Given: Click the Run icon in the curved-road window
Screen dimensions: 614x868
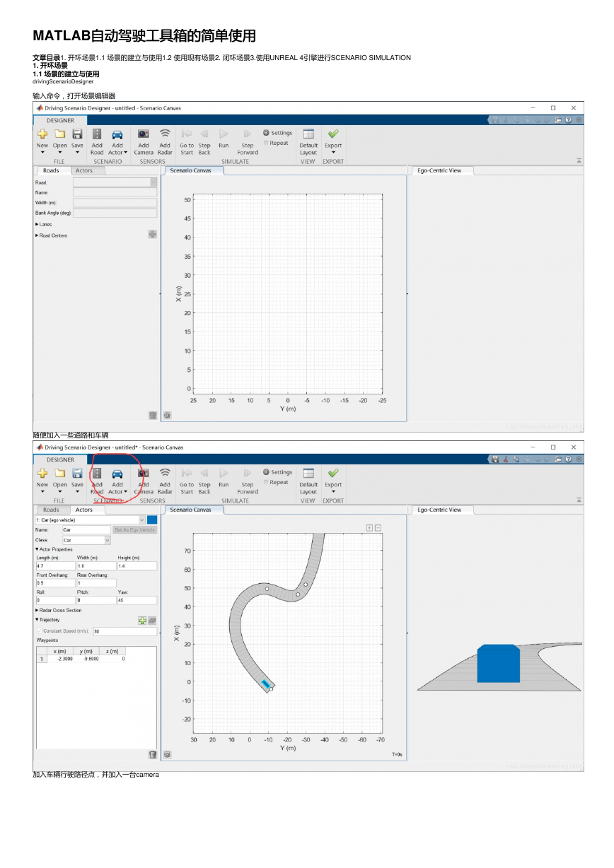Looking at the screenshot, I should [x=224, y=472].
